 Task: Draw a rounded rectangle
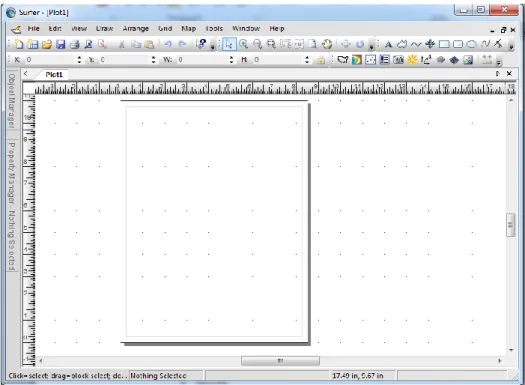point(458,44)
